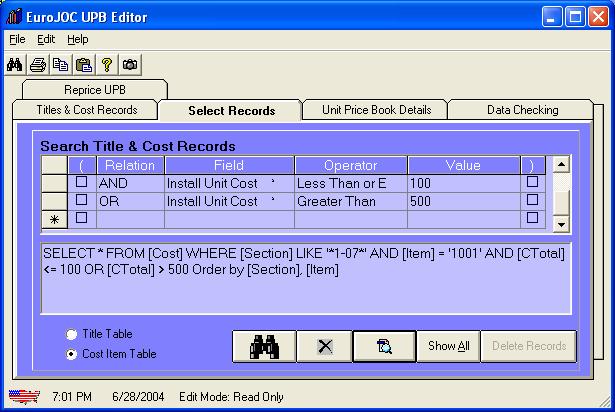Viewport: 615px width, 412px height.
Task: Open the File menu
Action: 17,39
